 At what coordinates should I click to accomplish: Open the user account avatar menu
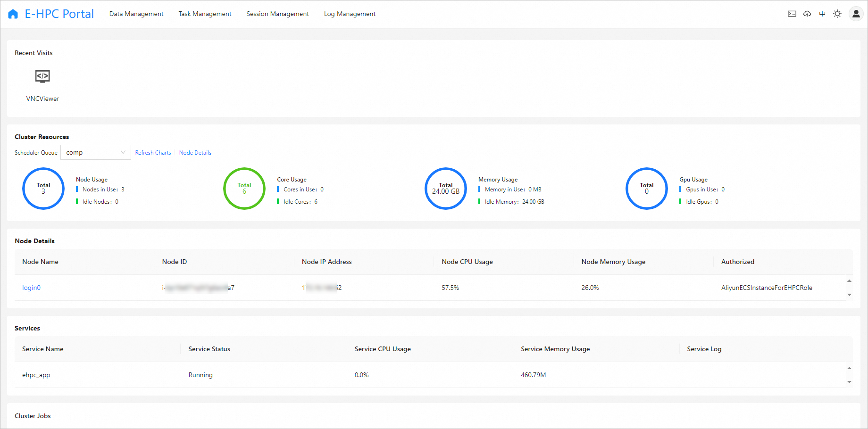coord(856,14)
